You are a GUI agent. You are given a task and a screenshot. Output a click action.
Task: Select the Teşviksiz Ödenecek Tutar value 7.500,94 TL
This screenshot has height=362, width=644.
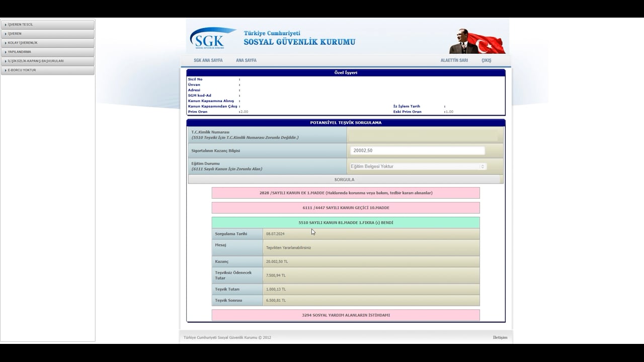276,276
